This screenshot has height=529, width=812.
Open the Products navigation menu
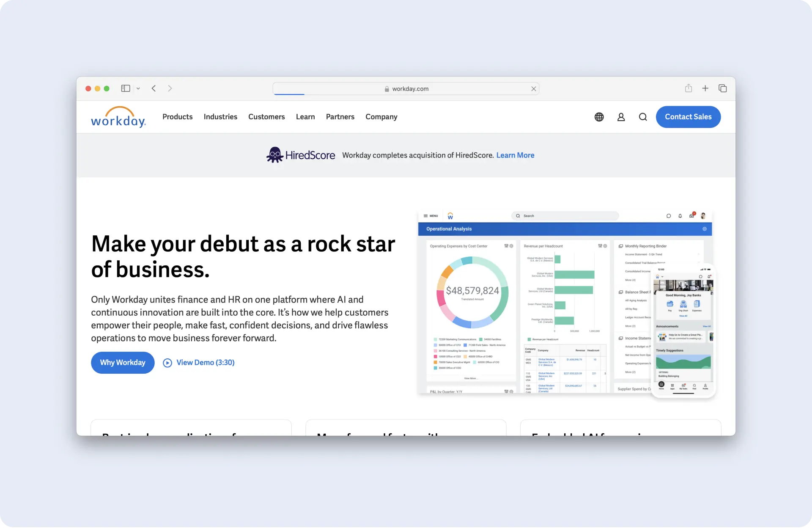(177, 117)
